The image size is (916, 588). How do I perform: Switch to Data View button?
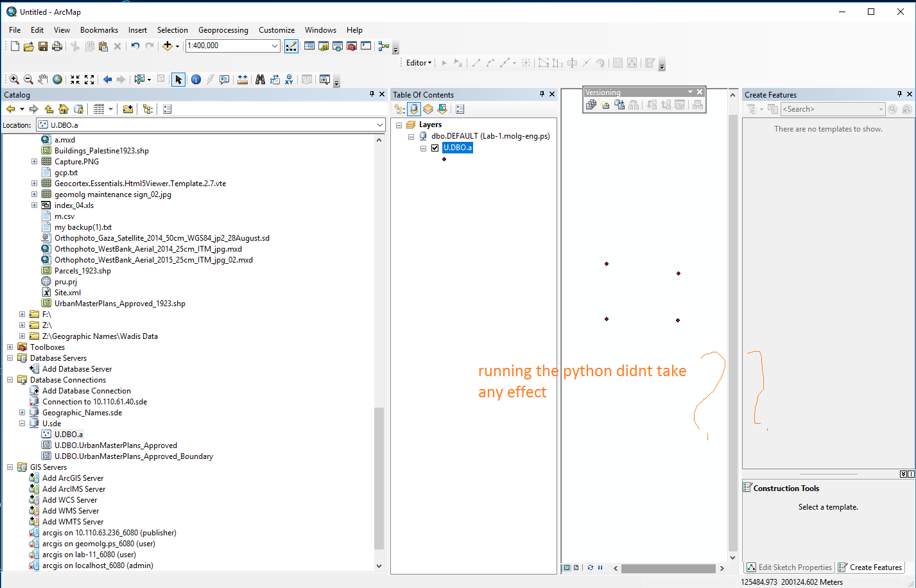coord(567,567)
